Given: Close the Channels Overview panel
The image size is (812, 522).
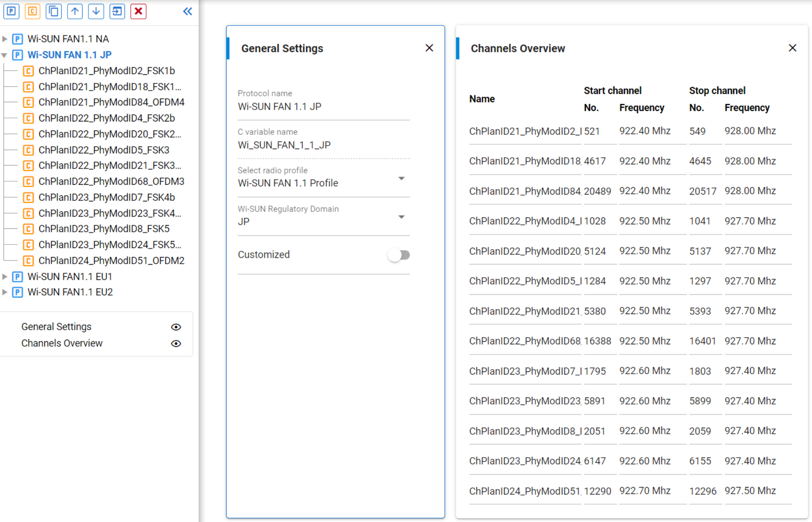Looking at the screenshot, I should (x=793, y=48).
